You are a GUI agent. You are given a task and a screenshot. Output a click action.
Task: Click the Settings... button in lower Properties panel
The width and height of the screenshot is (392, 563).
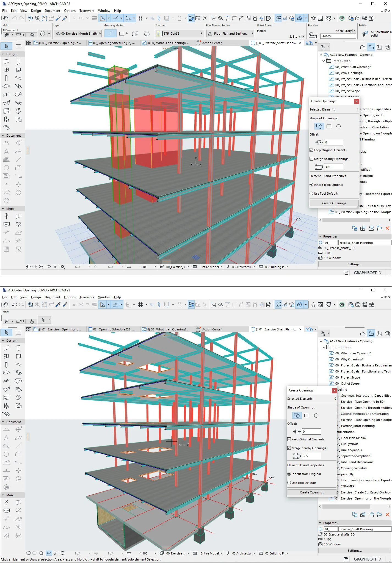pos(355,551)
